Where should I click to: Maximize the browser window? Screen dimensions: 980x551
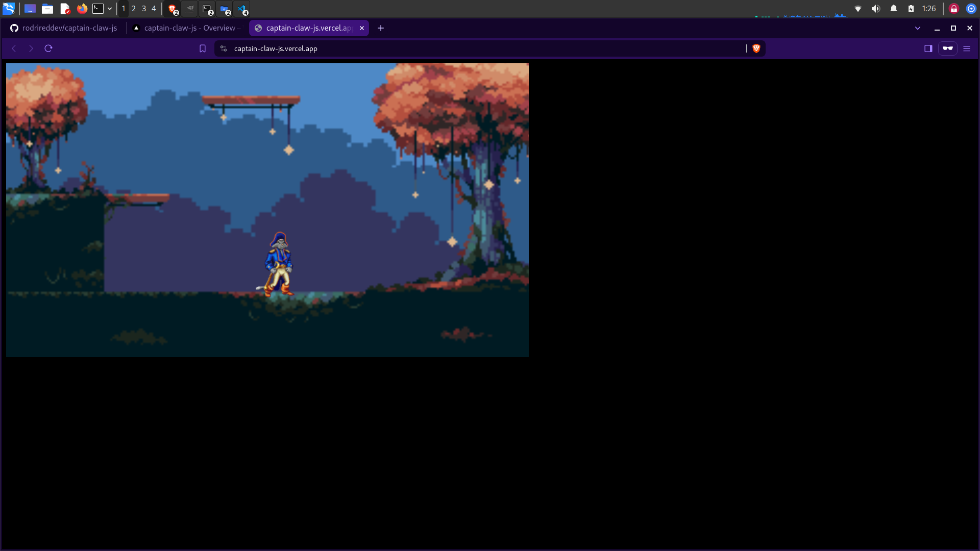[x=953, y=28]
